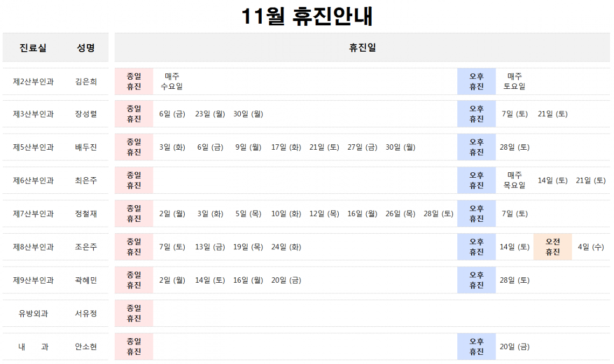Select the 유방외과 department label
The width and height of the screenshot is (614, 364).
tap(33, 313)
